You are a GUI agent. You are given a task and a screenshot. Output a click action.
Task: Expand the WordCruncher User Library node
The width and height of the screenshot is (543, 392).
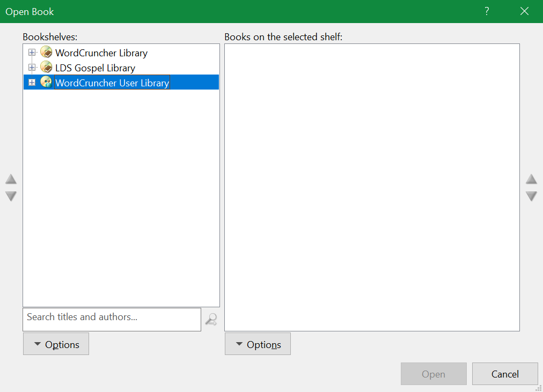click(32, 83)
